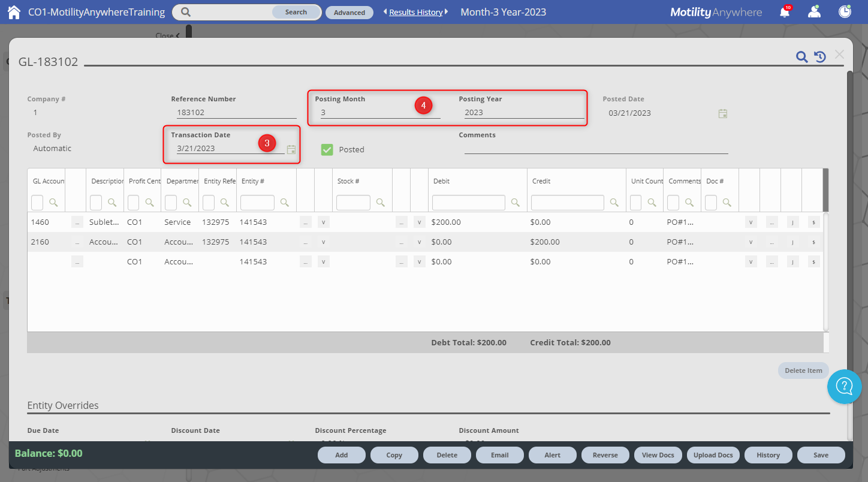Click the Entity Reference column filter magnifier

pos(225,203)
